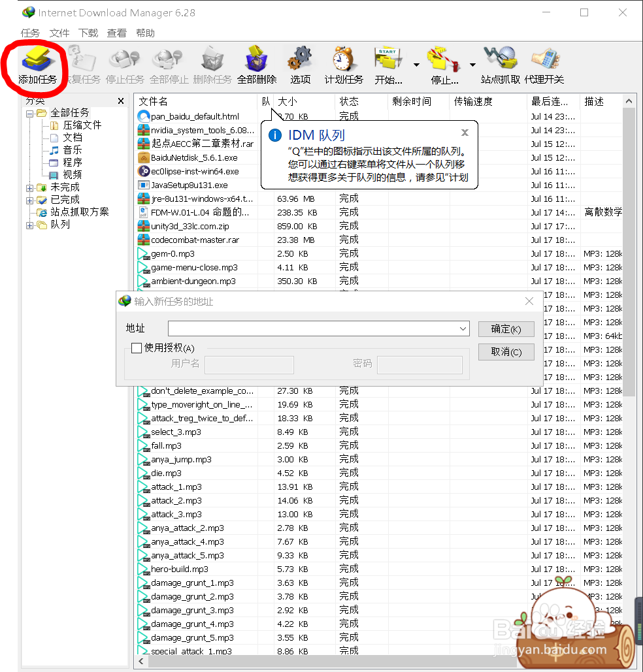Open the Scheduler (计划任务) clock icon
The image size is (643, 672).
click(x=344, y=65)
